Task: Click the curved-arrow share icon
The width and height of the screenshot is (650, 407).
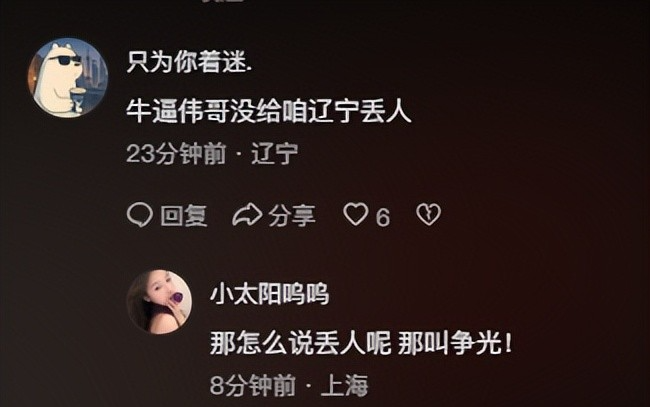Action: pos(247,215)
